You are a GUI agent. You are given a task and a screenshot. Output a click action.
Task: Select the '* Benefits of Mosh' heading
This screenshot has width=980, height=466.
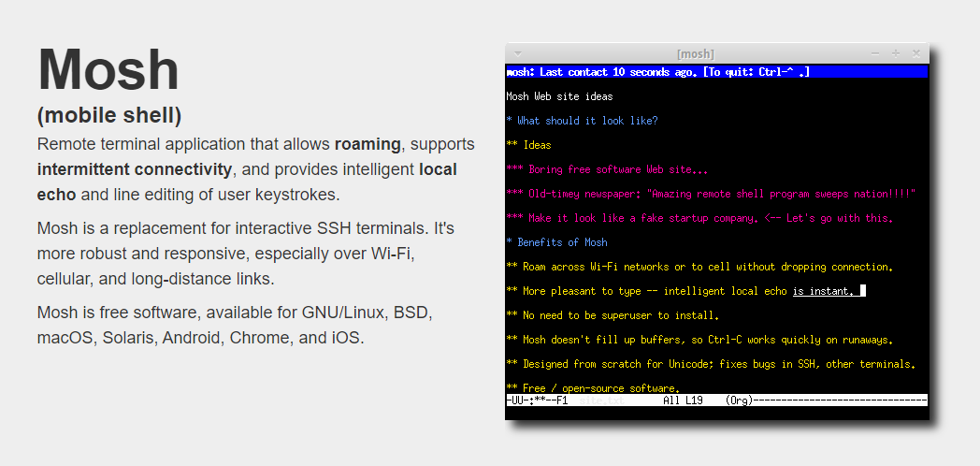556,242
